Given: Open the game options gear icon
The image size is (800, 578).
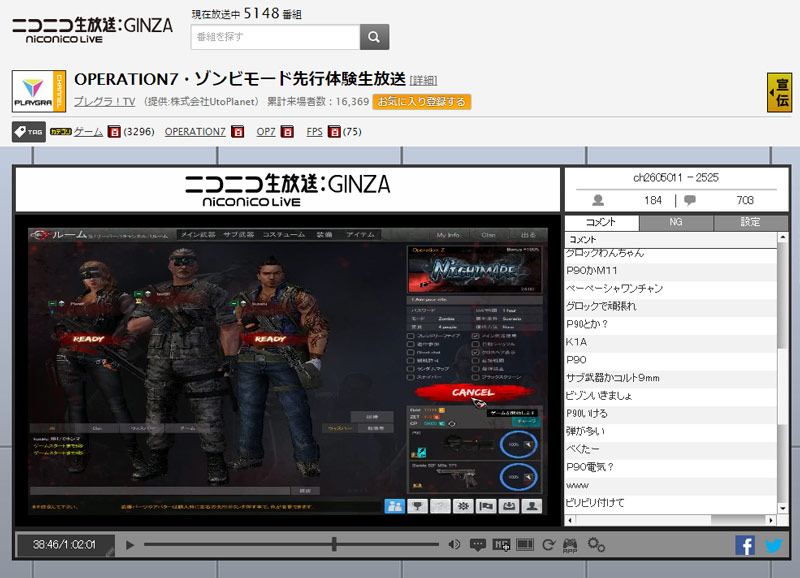Looking at the screenshot, I should coord(463,506).
